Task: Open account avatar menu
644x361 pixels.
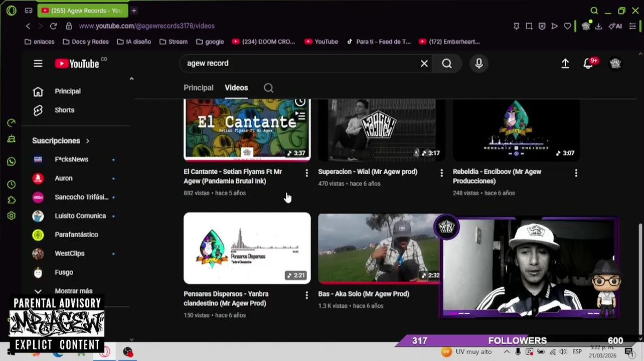Action: click(x=615, y=63)
